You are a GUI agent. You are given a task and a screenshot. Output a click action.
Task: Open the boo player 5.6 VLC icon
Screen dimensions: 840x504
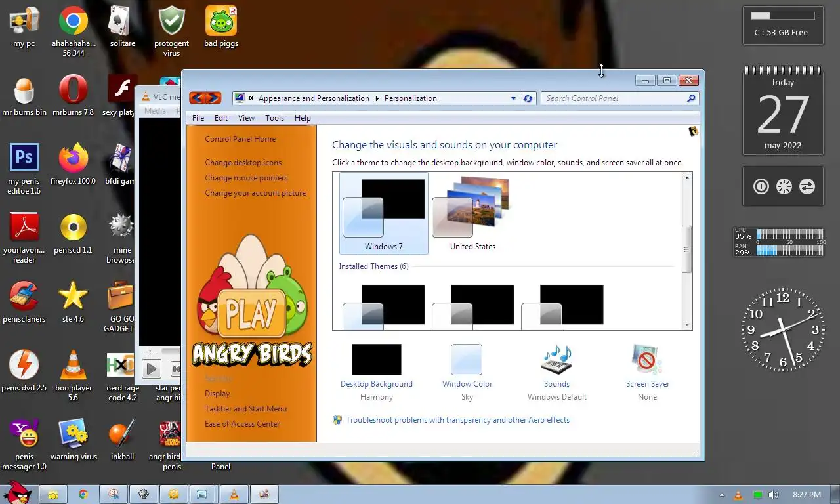pyautogui.click(x=73, y=375)
